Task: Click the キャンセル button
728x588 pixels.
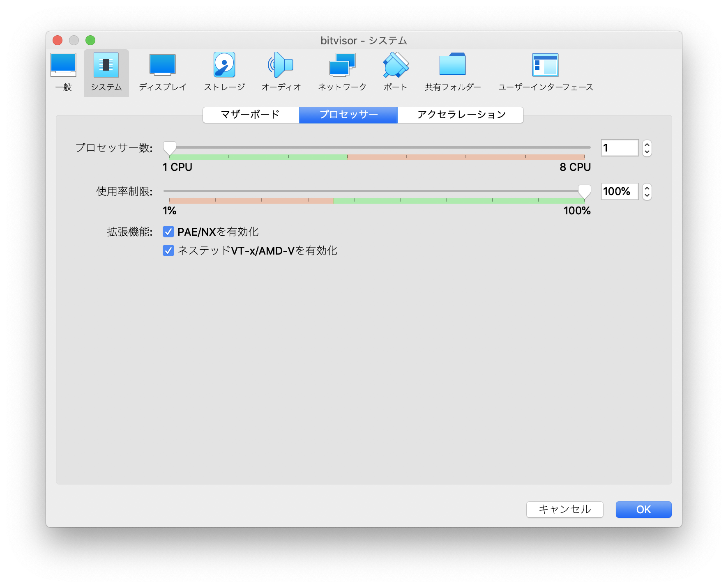Action: coord(564,510)
